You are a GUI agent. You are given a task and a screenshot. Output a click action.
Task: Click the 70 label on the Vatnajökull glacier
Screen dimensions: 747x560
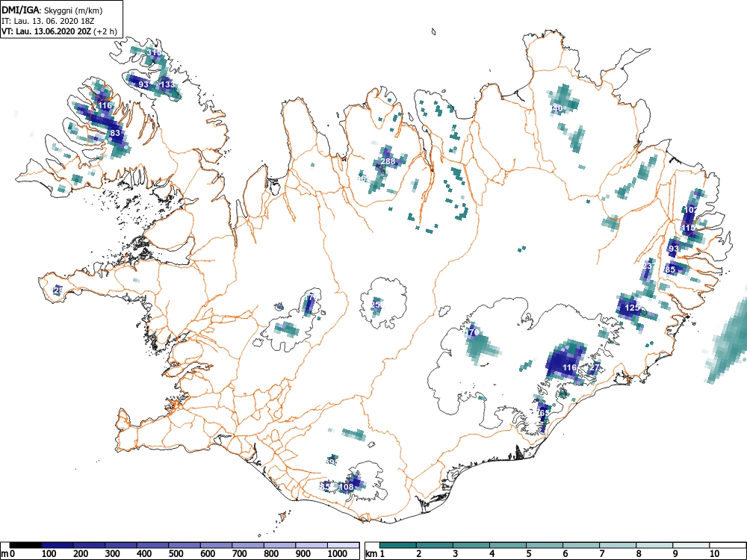point(474,332)
